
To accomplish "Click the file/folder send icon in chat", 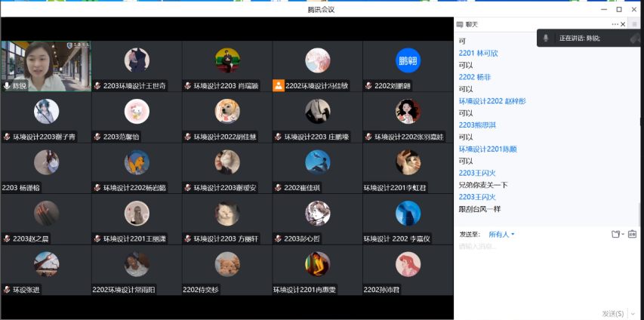I will coord(615,234).
